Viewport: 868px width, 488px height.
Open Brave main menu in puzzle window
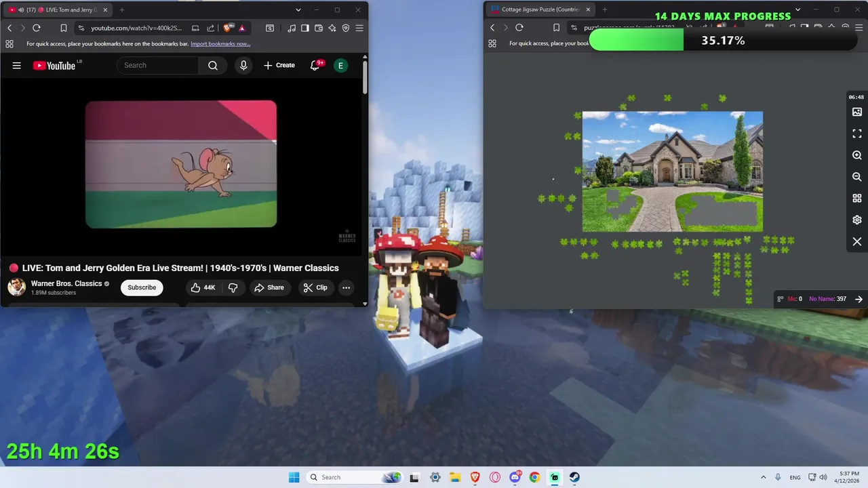pyautogui.click(x=859, y=28)
